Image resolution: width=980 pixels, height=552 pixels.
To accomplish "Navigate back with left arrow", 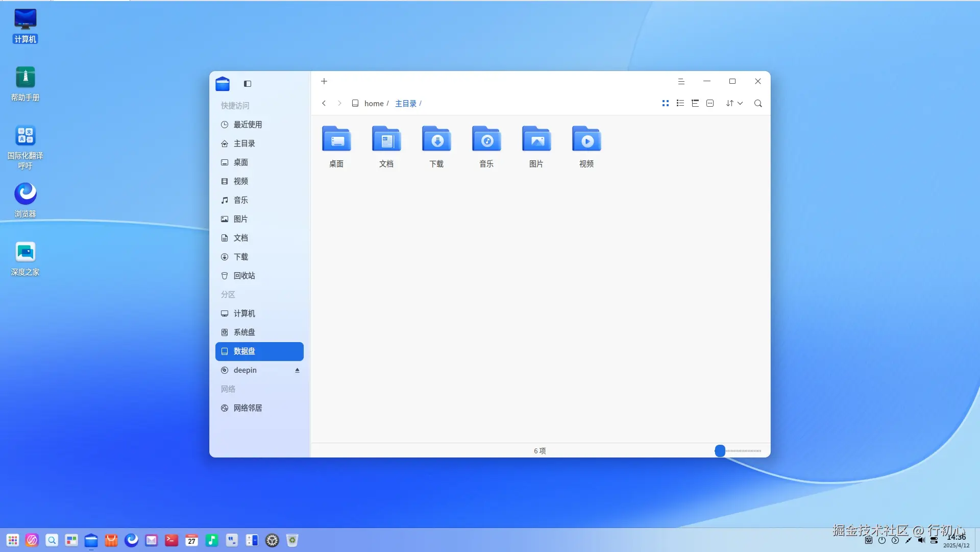I will (324, 103).
